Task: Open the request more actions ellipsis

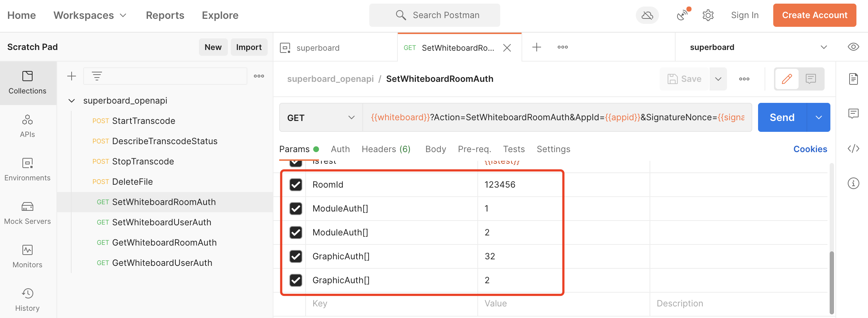Action: pos(744,79)
